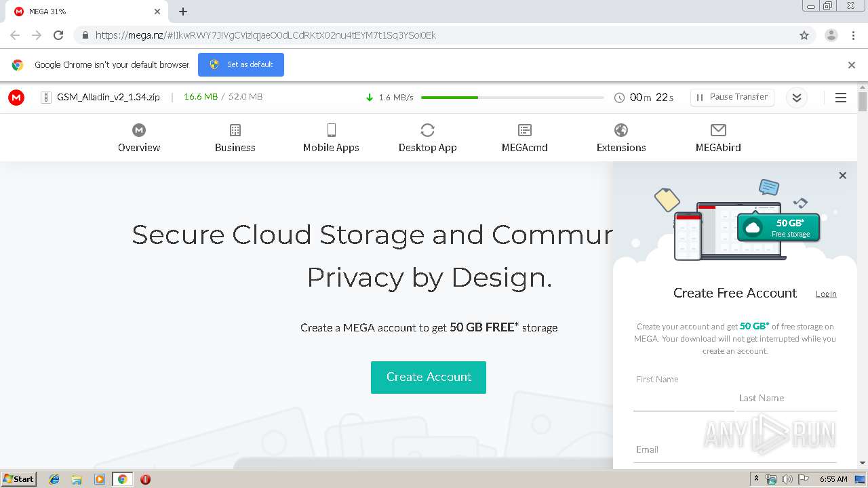868x488 pixels.
Task: Open Chrome profile avatar
Action: pyautogui.click(x=831, y=35)
